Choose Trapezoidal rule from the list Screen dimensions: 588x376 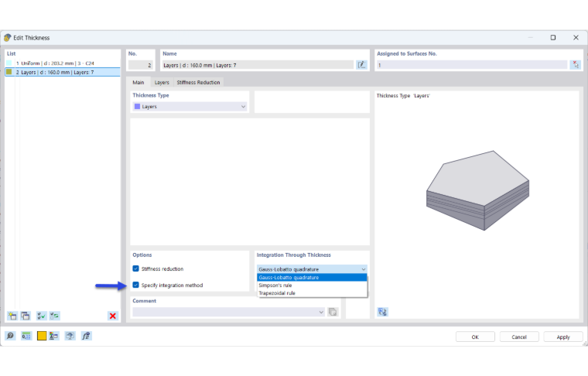point(312,293)
